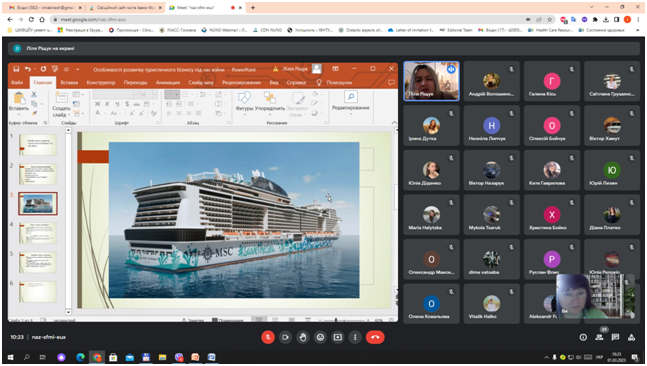Switch to the Офіційний сайт міста tab
The height and width of the screenshot is (366, 647).
pos(126,7)
